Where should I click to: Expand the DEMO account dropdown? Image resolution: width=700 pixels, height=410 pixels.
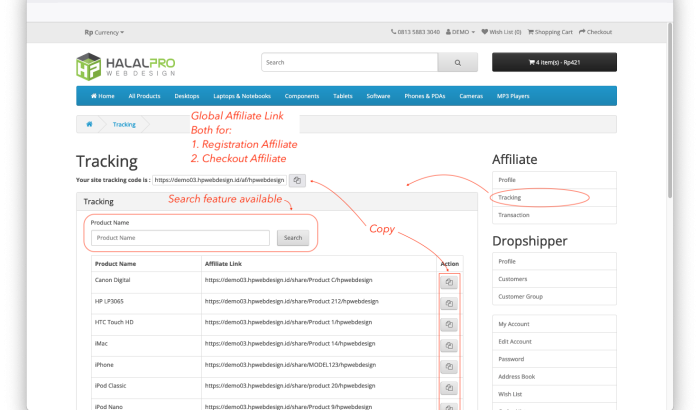(x=460, y=32)
